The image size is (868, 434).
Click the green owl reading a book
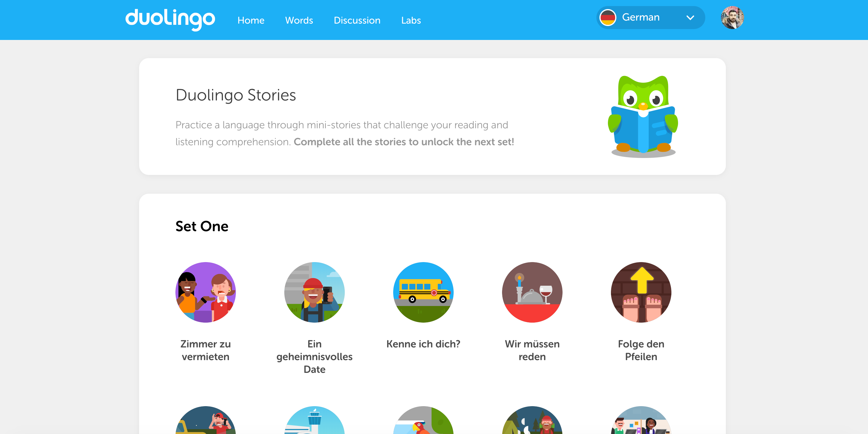(643, 116)
